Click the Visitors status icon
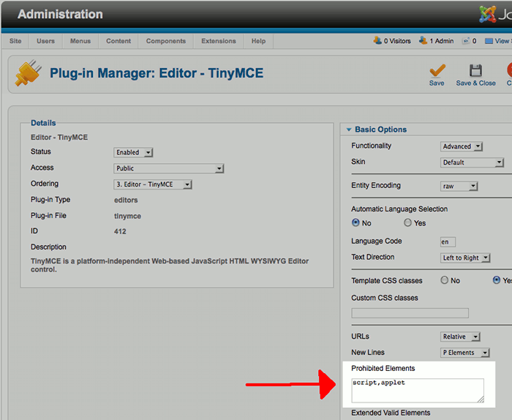This screenshot has width=512, height=420. (377, 41)
